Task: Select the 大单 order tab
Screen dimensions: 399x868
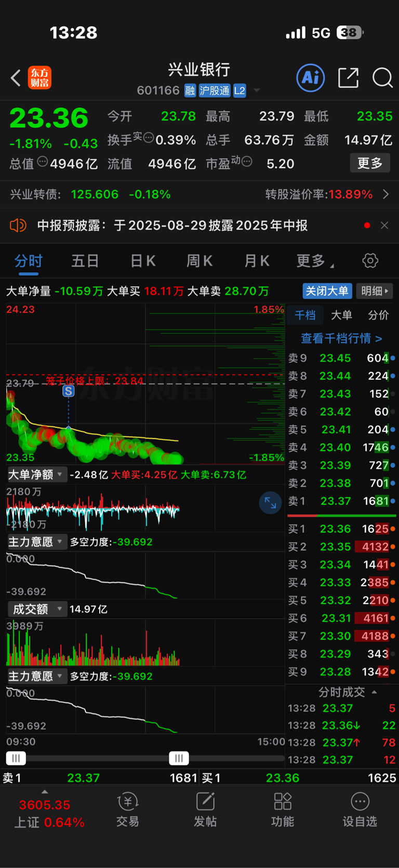Action: pyautogui.click(x=341, y=315)
